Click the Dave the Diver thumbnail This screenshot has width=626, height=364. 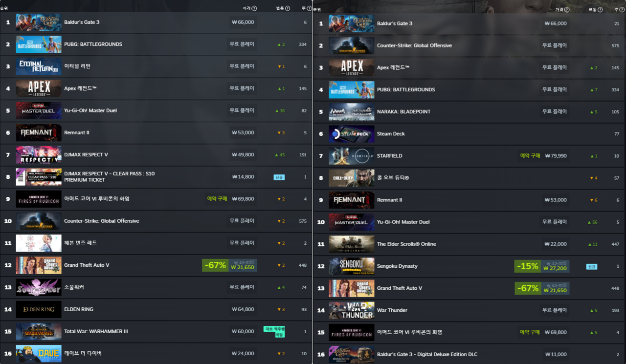39,354
